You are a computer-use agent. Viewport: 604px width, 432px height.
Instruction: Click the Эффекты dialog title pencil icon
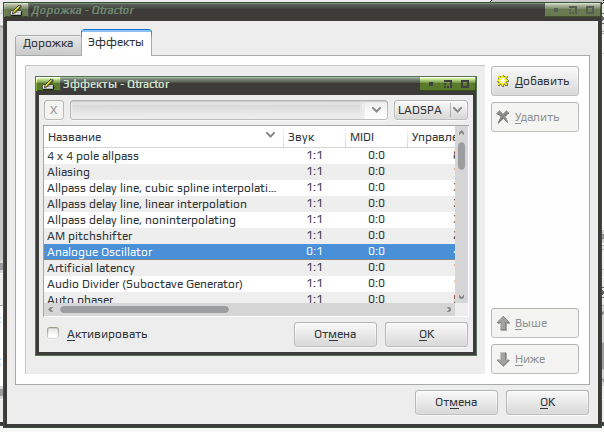pos(48,84)
